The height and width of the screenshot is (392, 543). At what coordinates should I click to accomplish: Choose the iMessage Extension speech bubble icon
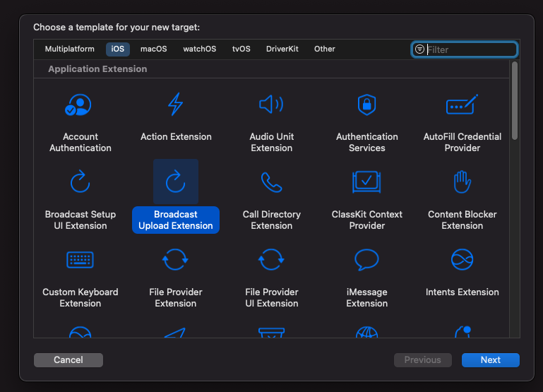(x=366, y=260)
